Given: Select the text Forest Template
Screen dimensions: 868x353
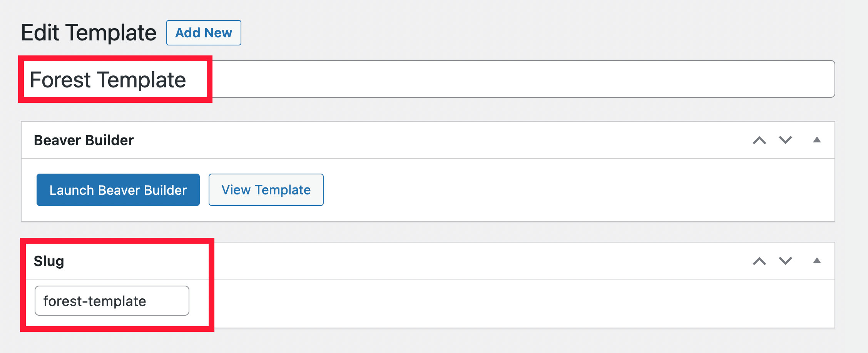Looking at the screenshot, I should pos(109,80).
